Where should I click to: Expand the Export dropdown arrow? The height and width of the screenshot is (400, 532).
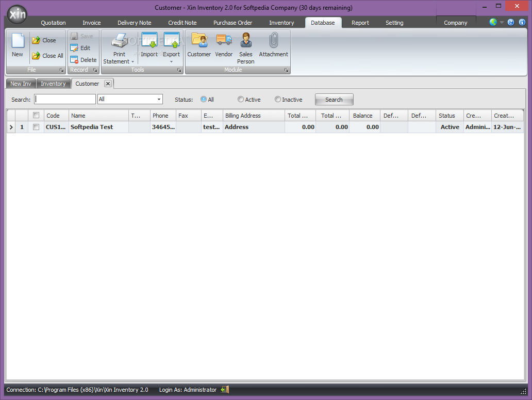tap(171, 62)
